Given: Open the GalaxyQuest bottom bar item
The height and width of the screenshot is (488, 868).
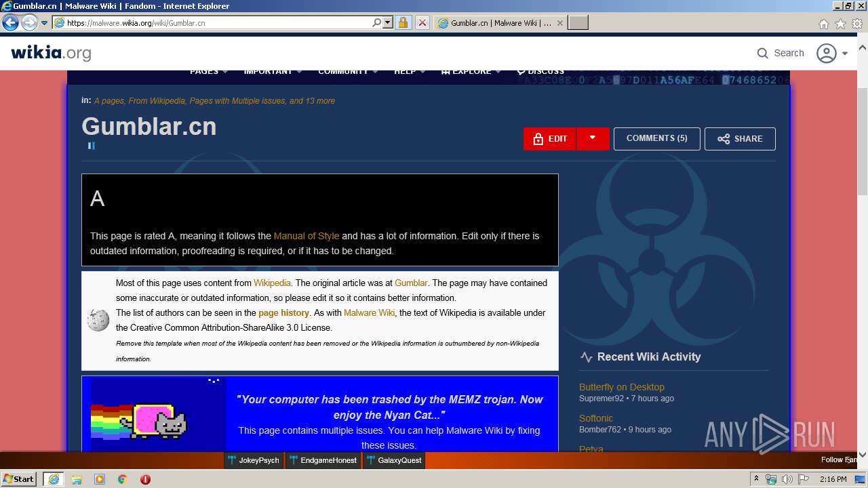Looking at the screenshot, I should pyautogui.click(x=394, y=460).
